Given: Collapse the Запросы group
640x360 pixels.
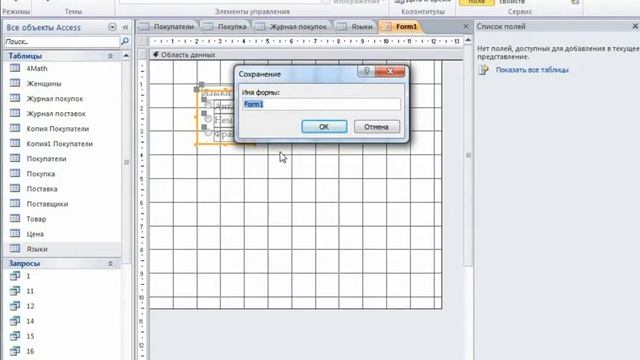Looking at the screenshot, I should (x=110, y=264).
